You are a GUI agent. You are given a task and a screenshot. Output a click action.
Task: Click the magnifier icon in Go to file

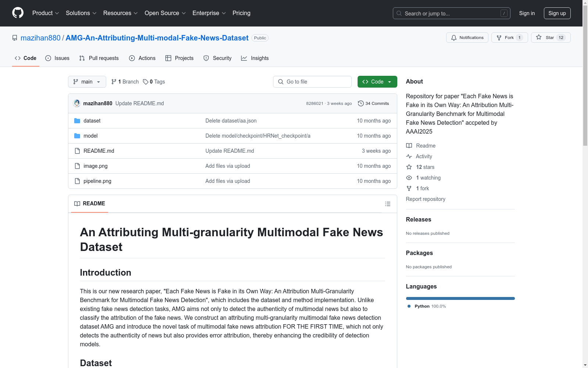pyautogui.click(x=281, y=82)
